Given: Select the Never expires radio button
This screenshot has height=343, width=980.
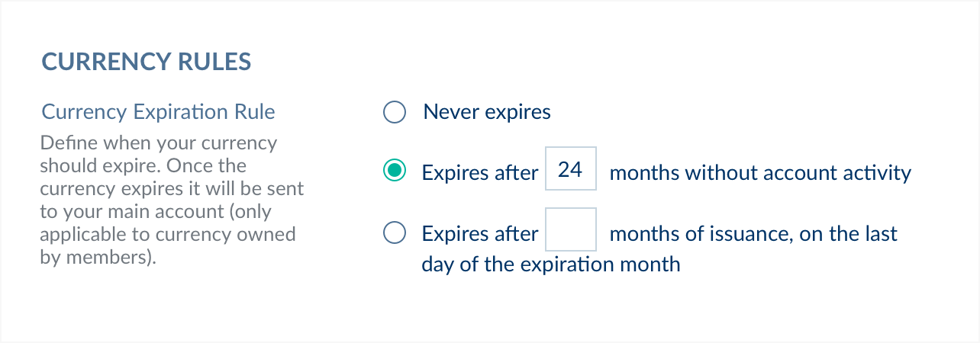Looking at the screenshot, I should pos(394,114).
